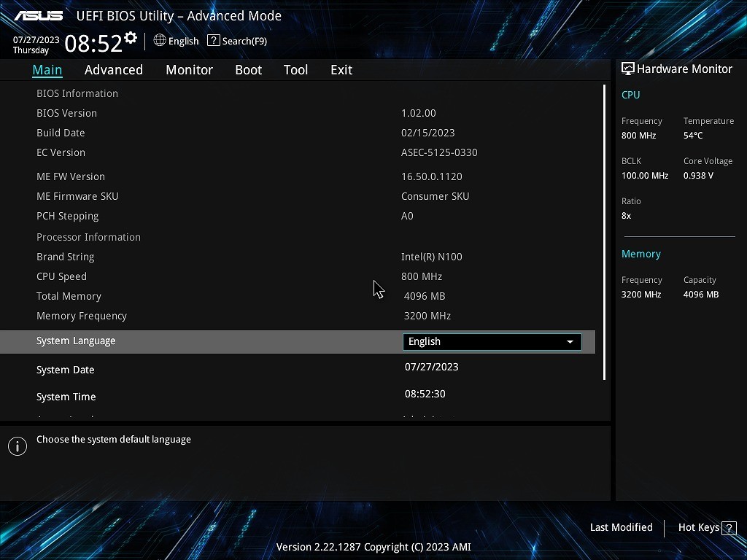This screenshot has width=747, height=560.
Task: Select the System Time value 08:52:30
Action: coord(425,394)
